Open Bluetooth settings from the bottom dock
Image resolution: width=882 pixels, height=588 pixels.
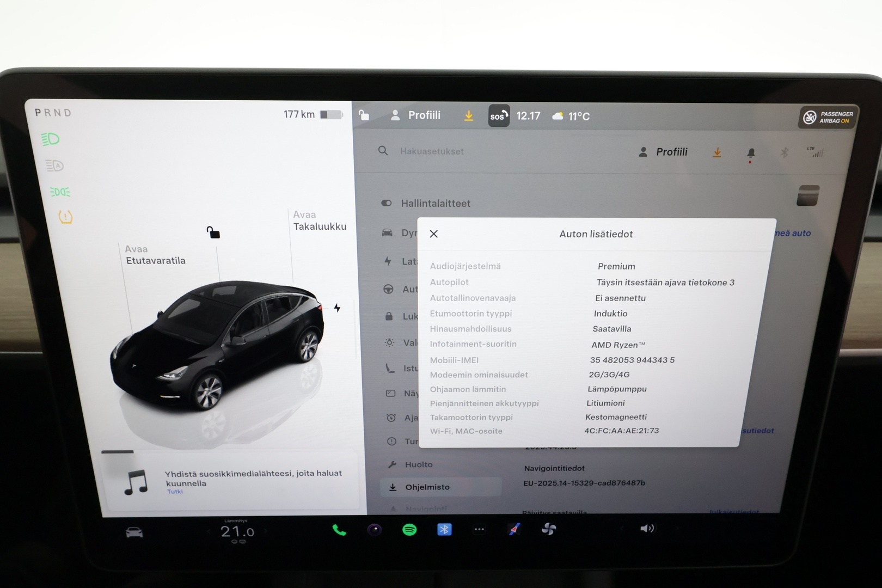point(445,529)
